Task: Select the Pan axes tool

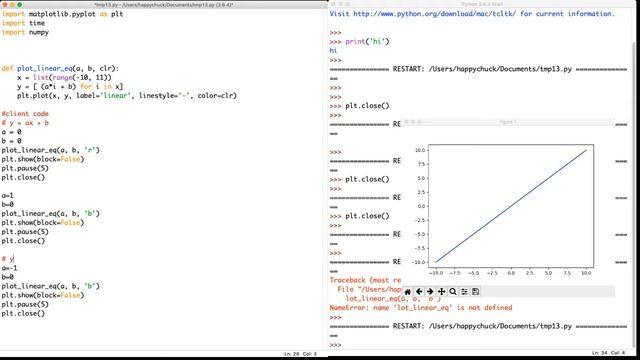Action: click(441, 292)
